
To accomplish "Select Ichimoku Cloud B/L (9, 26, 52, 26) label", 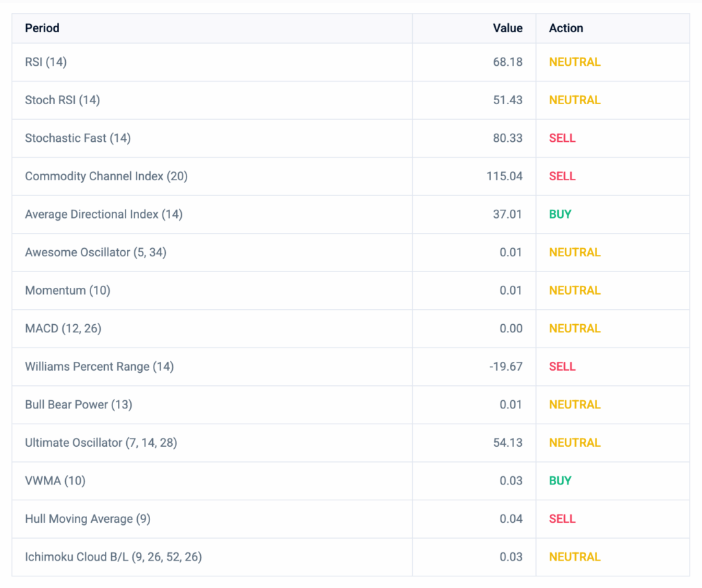I will 113,556.
